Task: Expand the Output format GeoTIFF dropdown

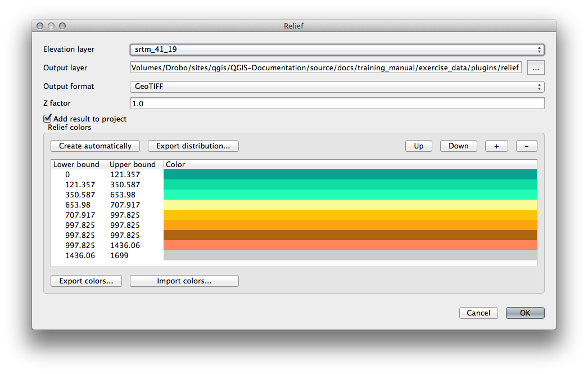Action: point(337,87)
